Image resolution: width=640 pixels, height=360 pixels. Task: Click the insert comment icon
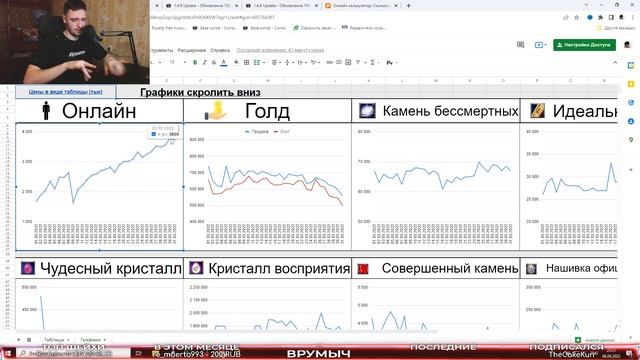pyautogui.click(x=339, y=62)
